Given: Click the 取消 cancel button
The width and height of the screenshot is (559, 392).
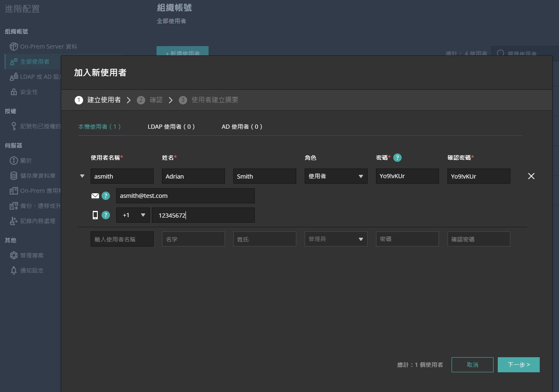Looking at the screenshot, I should 472,364.
